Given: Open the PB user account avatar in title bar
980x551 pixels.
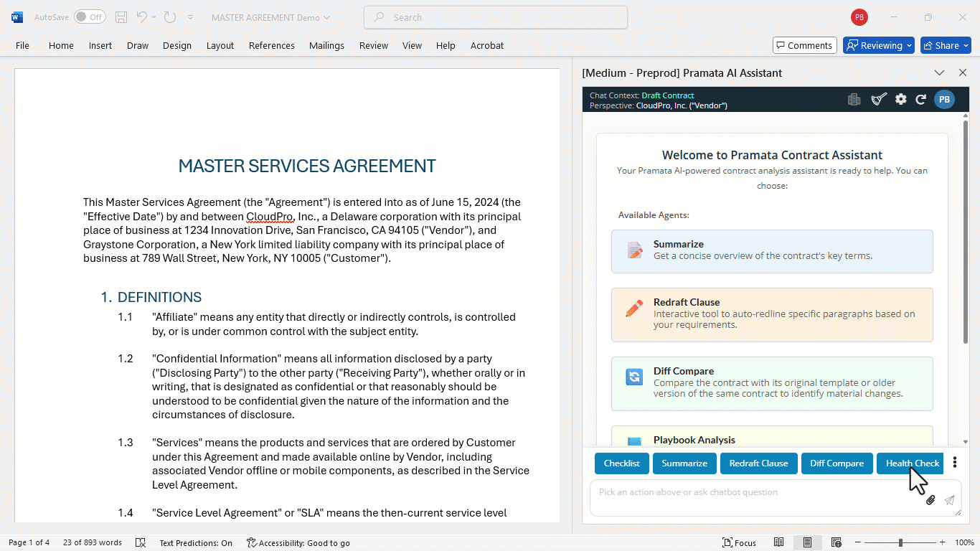Looking at the screenshot, I should click(859, 17).
